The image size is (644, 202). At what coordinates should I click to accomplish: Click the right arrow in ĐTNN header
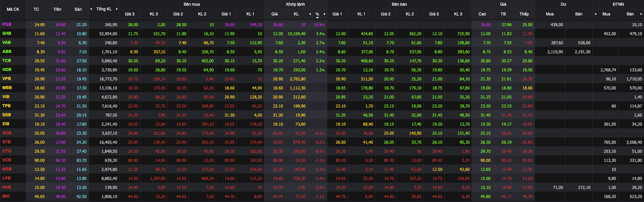(641, 14)
